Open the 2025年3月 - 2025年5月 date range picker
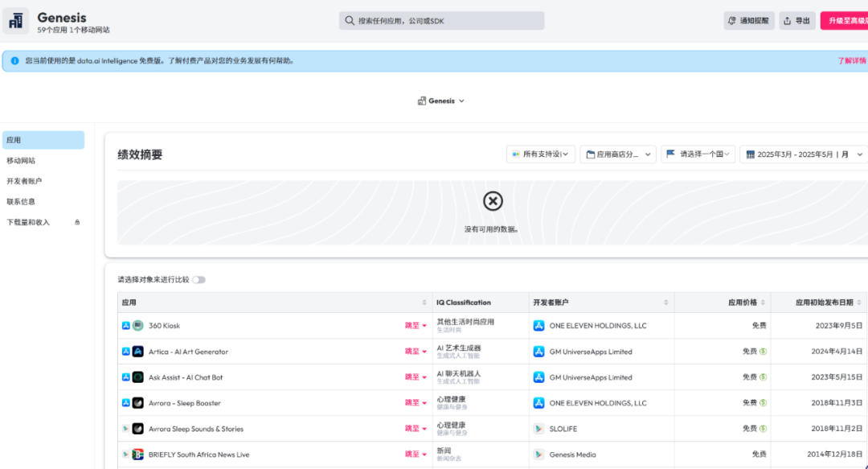 point(804,154)
